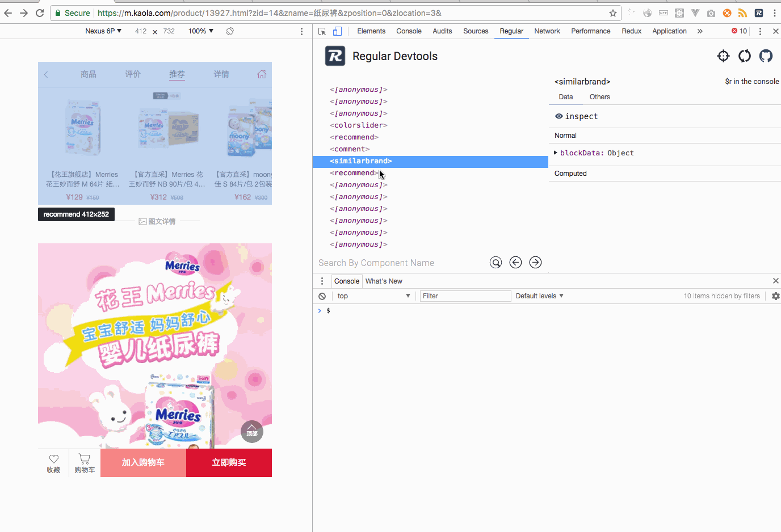This screenshot has width=781, height=532.
Task: Reload the page with the refresh icon
Action: pyautogui.click(x=40, y=13)
